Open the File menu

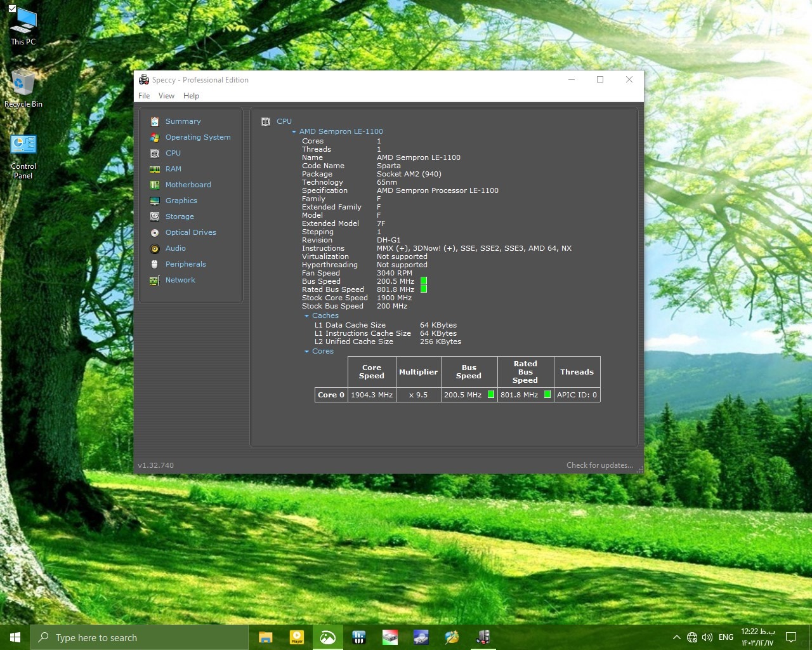pos(144,96)
